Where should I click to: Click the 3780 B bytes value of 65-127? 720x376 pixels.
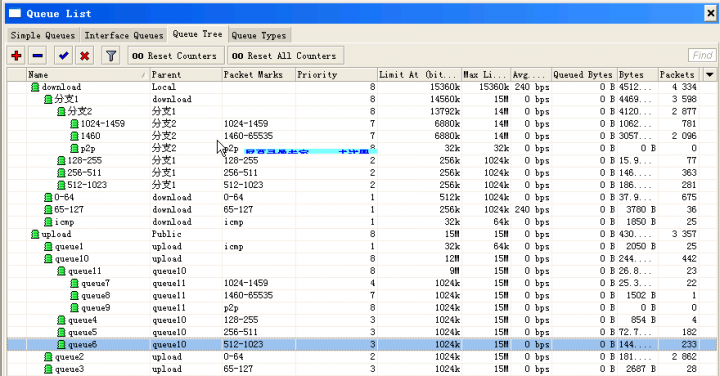coord(641,209)
